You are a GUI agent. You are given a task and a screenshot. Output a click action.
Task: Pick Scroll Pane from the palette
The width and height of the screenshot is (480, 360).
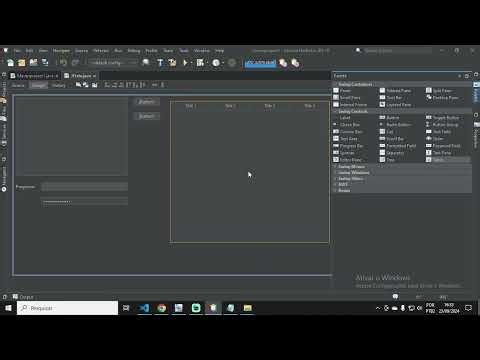pos(347,98)
